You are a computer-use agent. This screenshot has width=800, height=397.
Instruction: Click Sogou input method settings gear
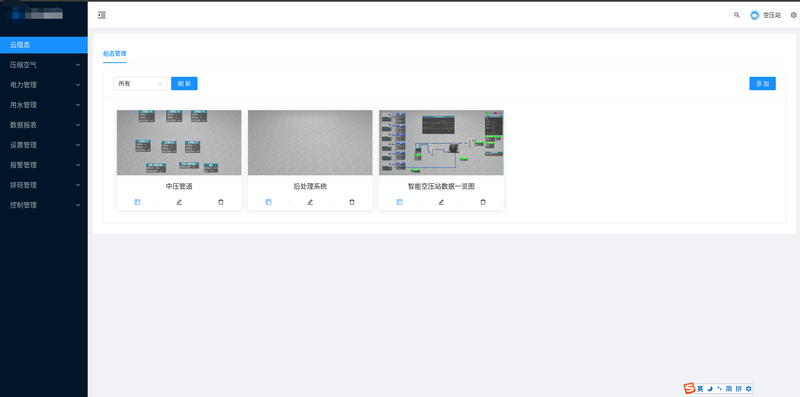748,389
